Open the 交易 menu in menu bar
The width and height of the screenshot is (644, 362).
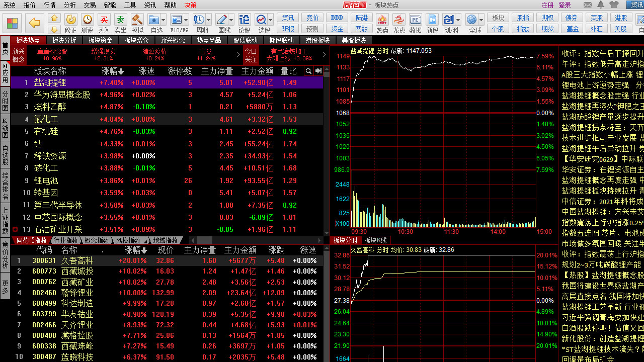click(90, 5)
